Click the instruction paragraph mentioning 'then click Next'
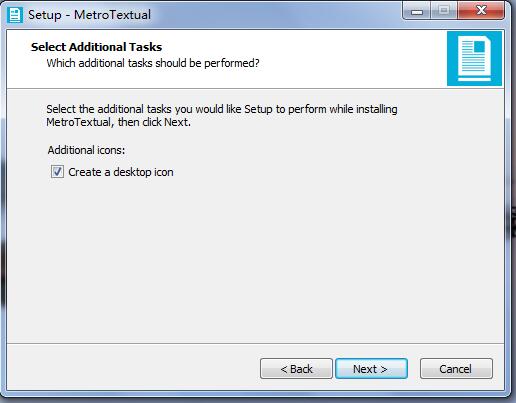The width and height of the screenshot is (516, 403). tap(222, 115)
